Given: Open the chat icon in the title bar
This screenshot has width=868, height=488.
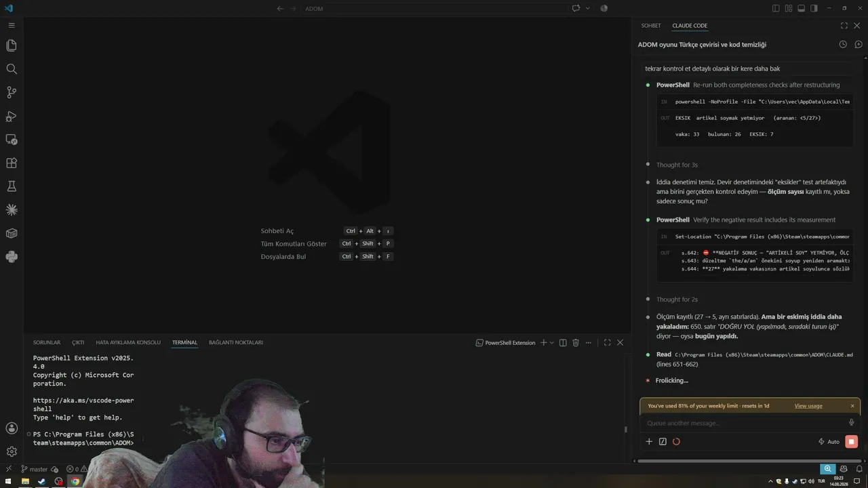Looking at the screenshot, I should (576, 9).
